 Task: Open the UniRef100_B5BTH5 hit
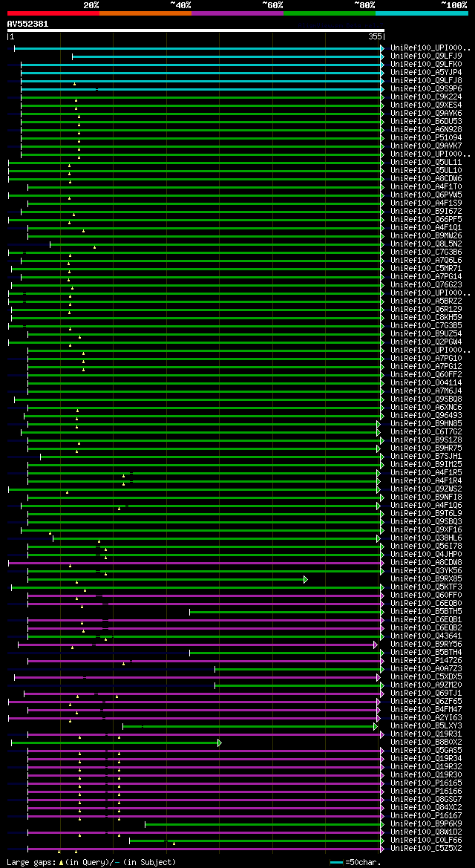click(426, 611)
